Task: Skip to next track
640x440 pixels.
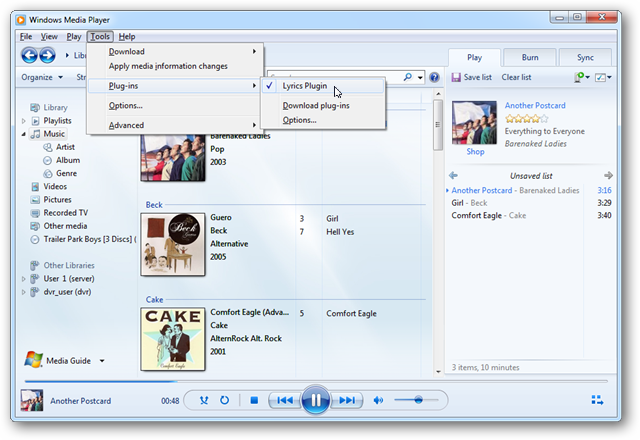Action: coord(347,400)
